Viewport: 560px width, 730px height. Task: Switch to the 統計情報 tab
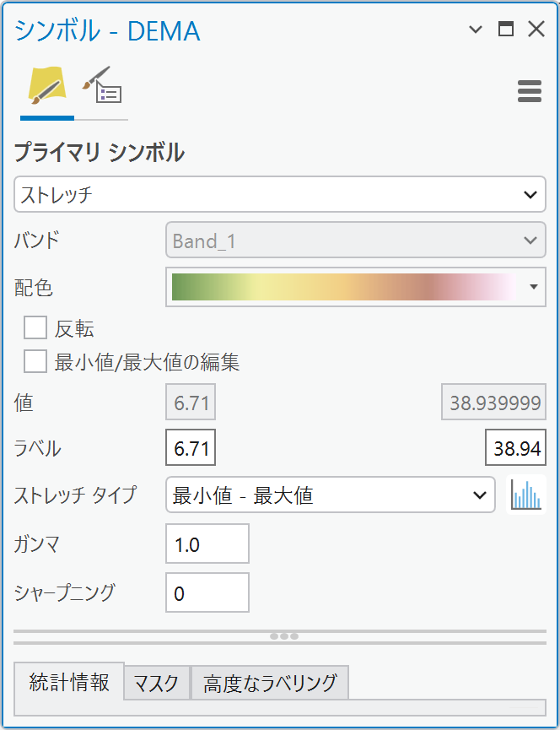[69, 682]
